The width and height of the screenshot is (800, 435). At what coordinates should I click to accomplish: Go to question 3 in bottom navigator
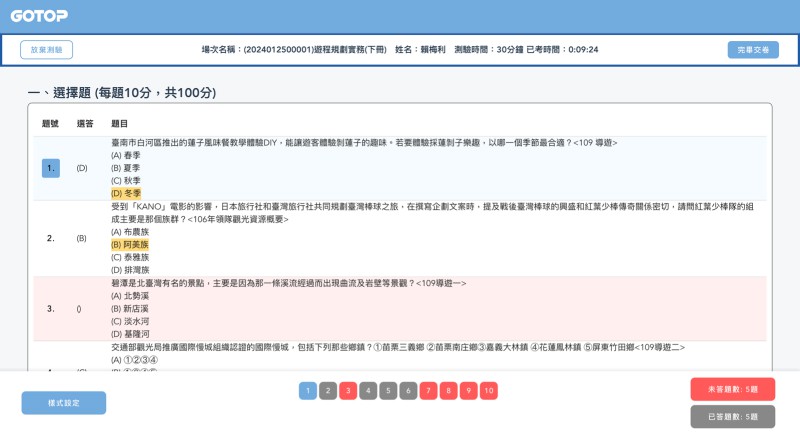tap(348, 391)
